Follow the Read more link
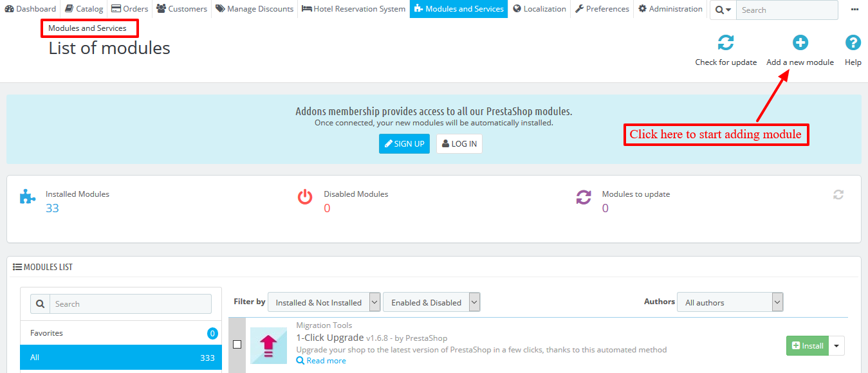Image resolution: width=868 pixels, height=373 pixels. pyautogui.click(x=326, y=361)
